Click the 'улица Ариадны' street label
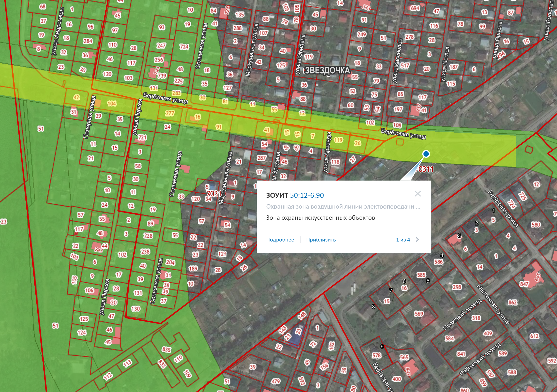The image size is (557, 392). [327, 152]
